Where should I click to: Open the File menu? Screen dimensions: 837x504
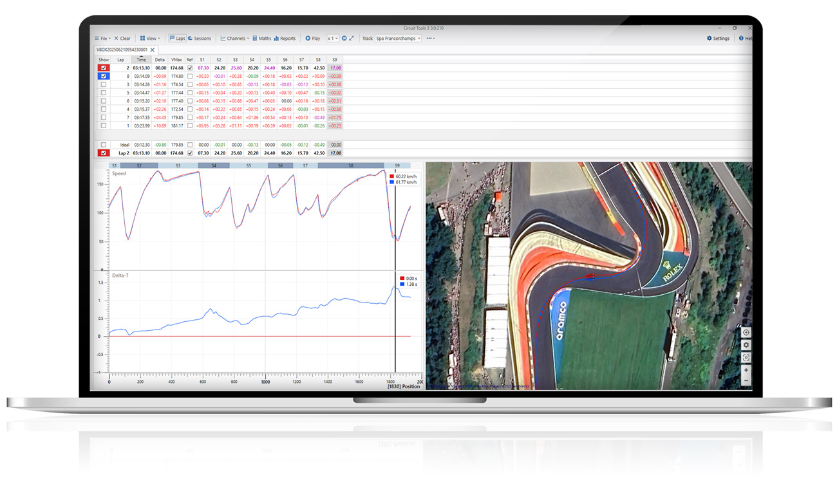[102, 39]
